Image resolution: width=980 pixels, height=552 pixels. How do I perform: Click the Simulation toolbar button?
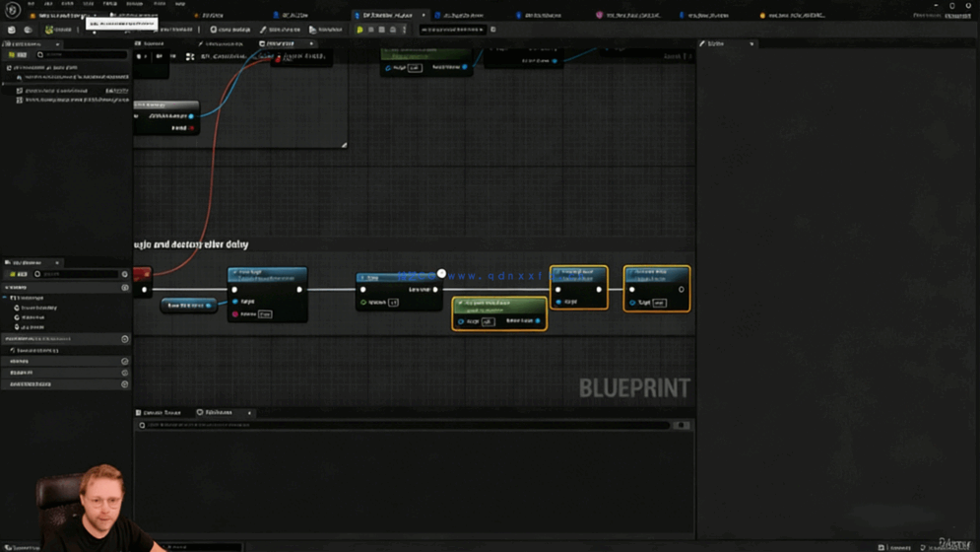(326, 30)
